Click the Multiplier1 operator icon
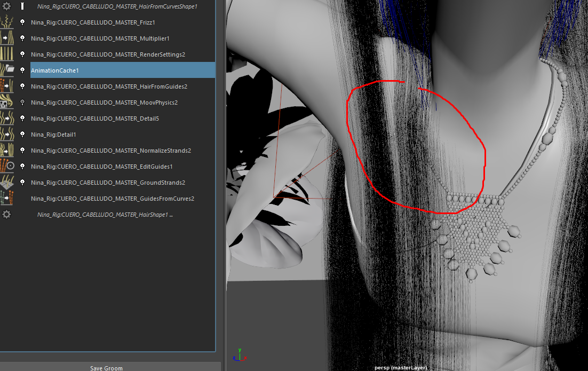 coord(7,38)
